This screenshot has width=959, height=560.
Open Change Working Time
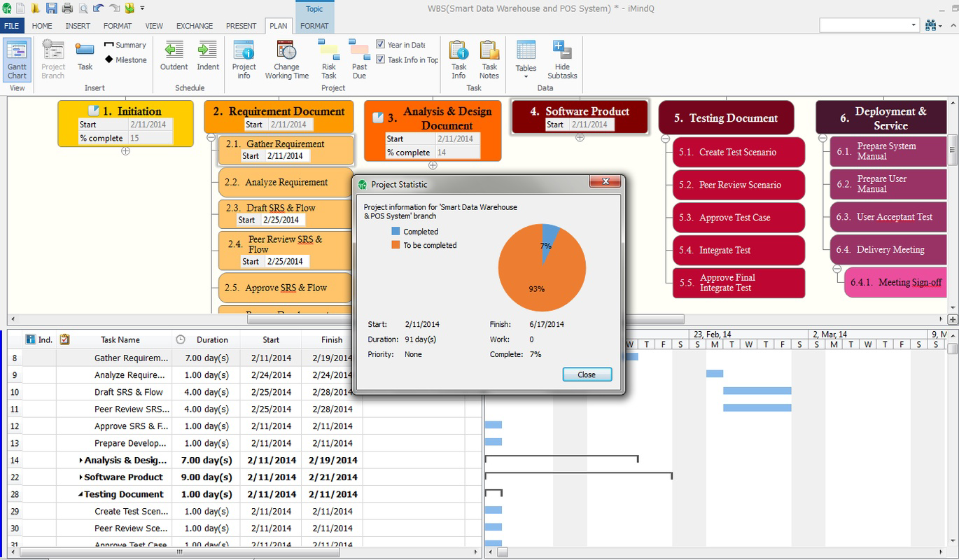[286, 60]
